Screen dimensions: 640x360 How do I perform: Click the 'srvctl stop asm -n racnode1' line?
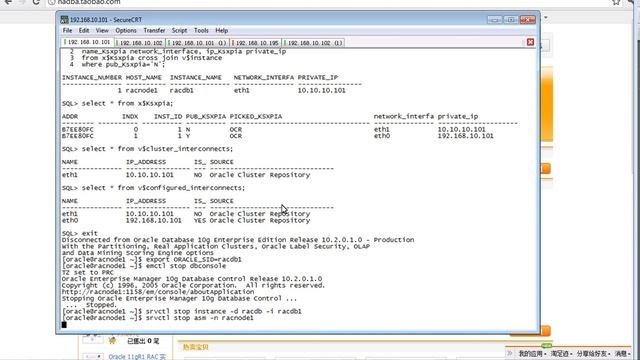tap(158, 318)
